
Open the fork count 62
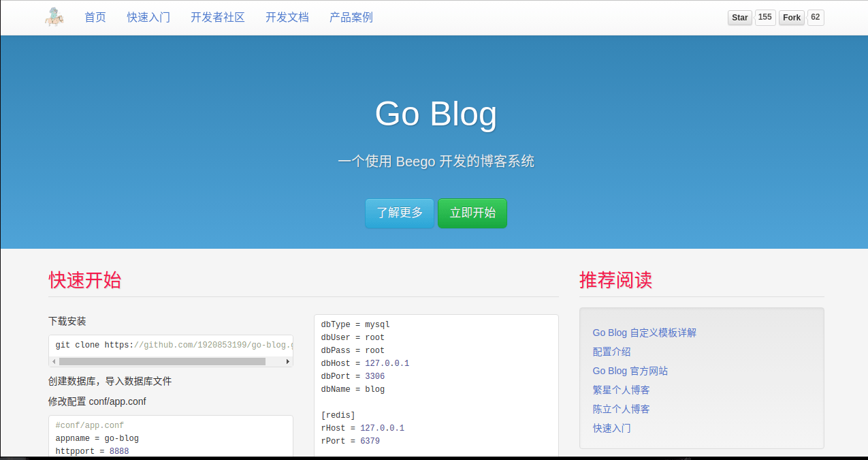[x=816, y=18]
